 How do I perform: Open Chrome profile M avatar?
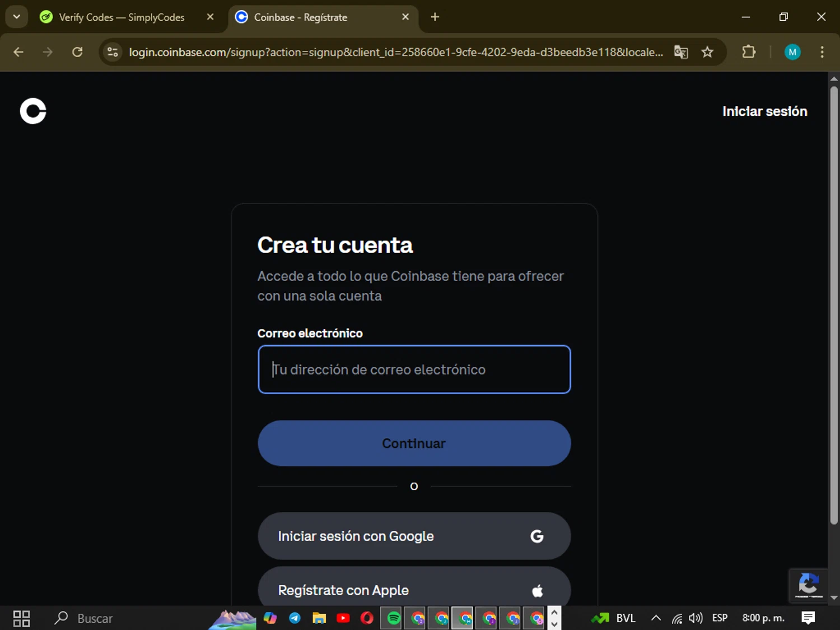coord(792,52)
